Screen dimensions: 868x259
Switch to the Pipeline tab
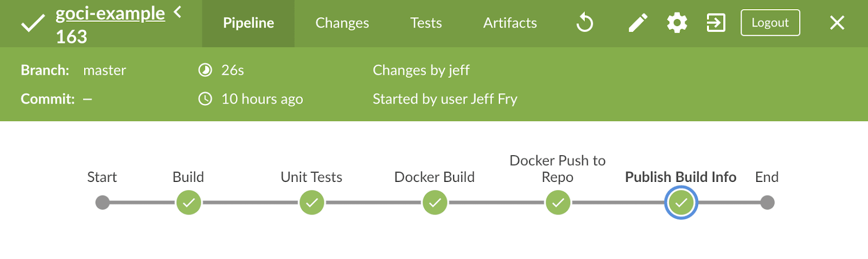(x=248, y=23)
